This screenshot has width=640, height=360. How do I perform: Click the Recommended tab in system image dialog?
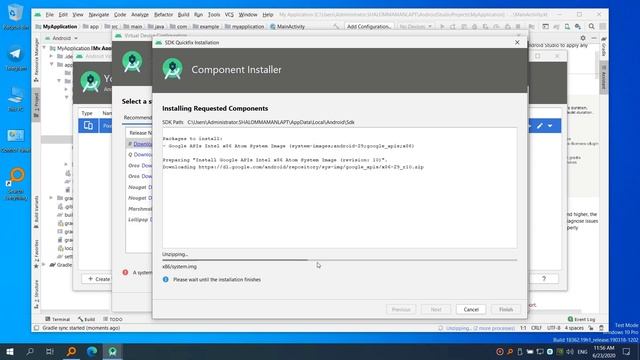click(x=138, y=118)
